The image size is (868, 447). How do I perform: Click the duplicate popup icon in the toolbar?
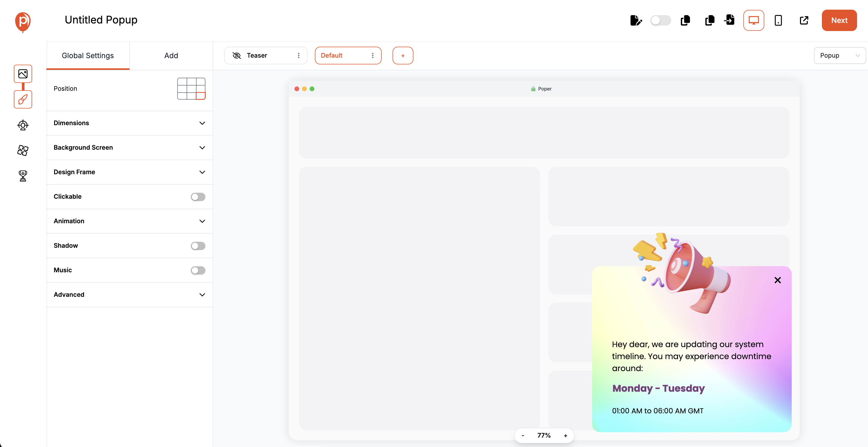(685, 20)
